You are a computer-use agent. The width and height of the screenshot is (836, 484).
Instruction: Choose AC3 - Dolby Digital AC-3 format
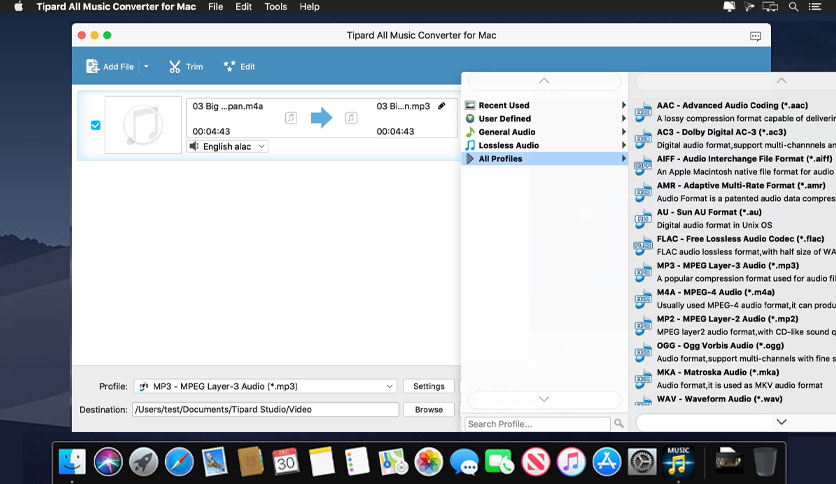click(x=734, y=139)
